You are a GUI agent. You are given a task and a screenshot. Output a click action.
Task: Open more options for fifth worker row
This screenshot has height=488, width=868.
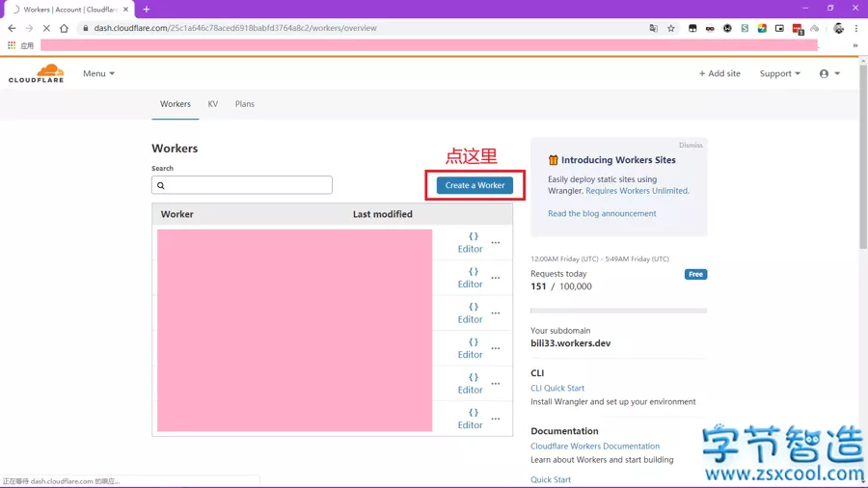pos(496,384)
